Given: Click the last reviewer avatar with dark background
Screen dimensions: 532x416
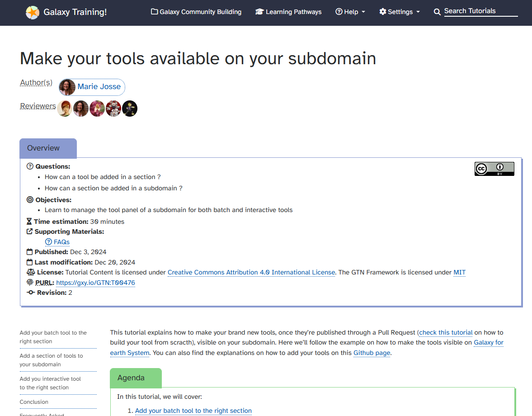Looking at the screenshot, I should click(x=130, y=109).
